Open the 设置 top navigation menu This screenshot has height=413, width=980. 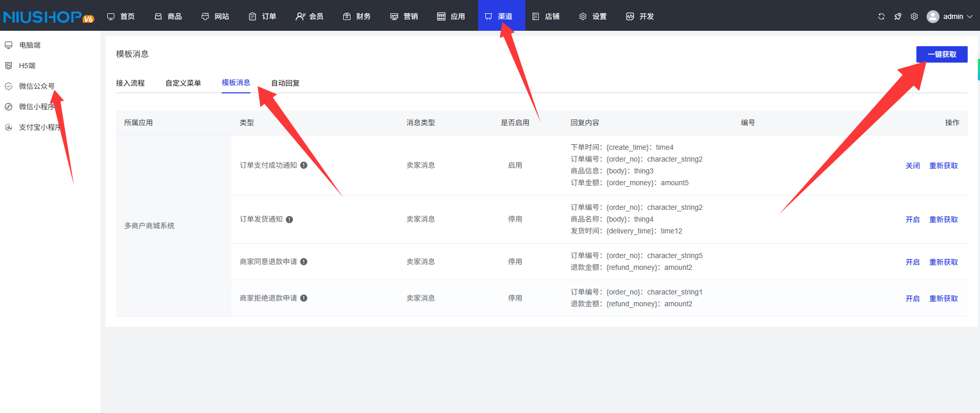(593, 16)
